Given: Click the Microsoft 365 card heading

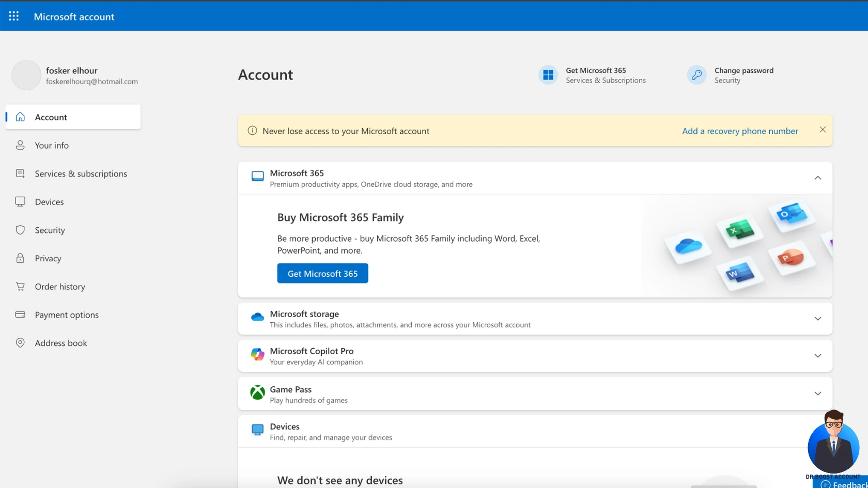Looking at the screenshot, I should pyautogui.click(x=297, y=173).
